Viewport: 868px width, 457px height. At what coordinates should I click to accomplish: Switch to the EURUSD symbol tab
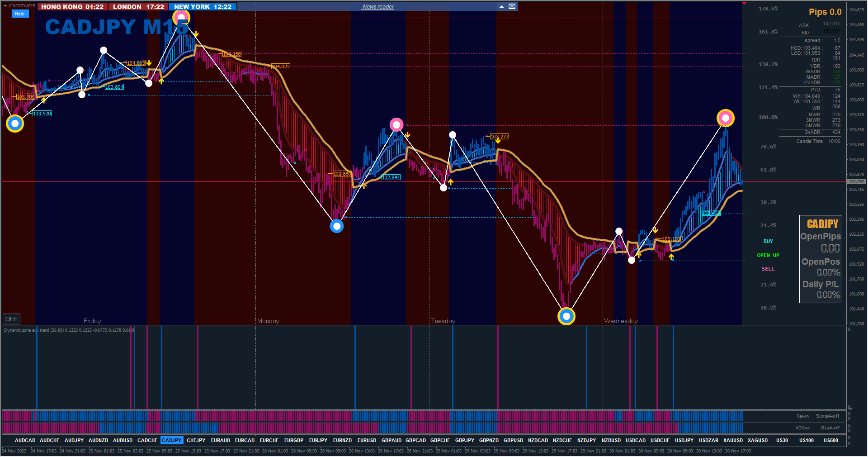click(367, 440)
